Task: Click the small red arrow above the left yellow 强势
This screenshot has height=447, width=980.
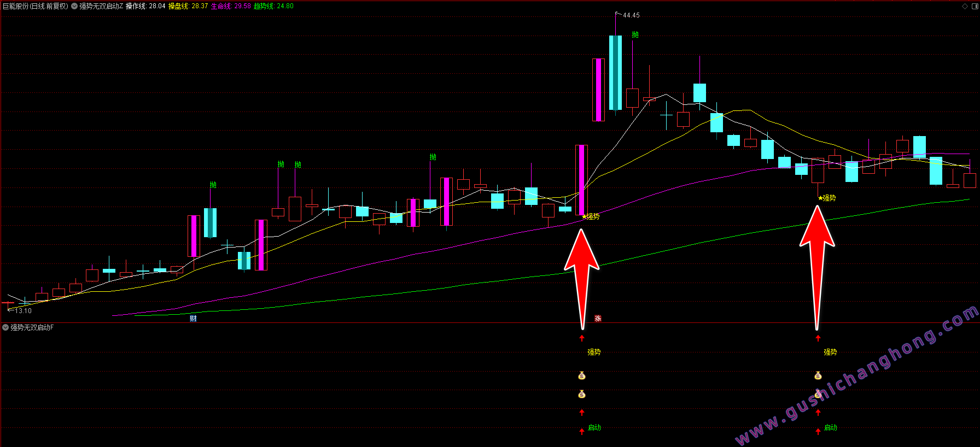Action: pyautogui.click(x=582, y=338)
